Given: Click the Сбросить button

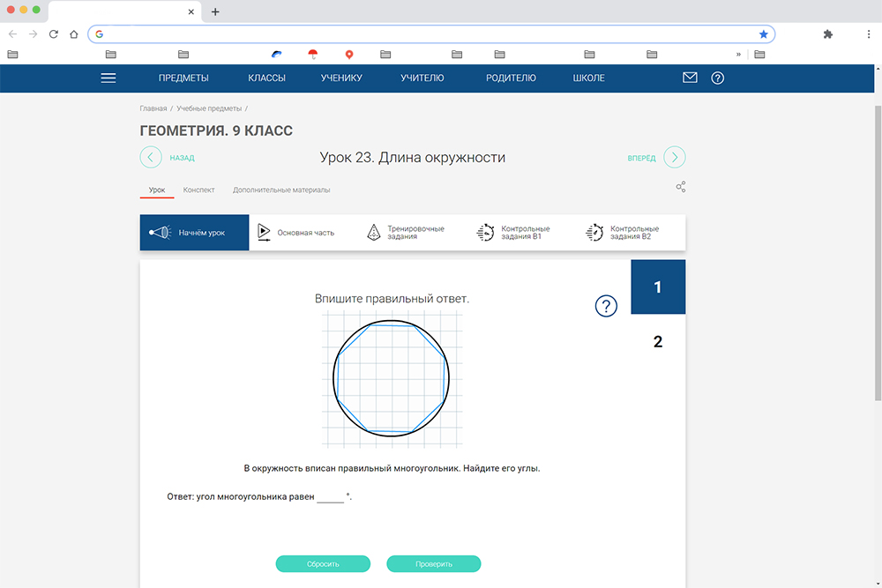Looking at the screenshot, I should coord(323,564).
